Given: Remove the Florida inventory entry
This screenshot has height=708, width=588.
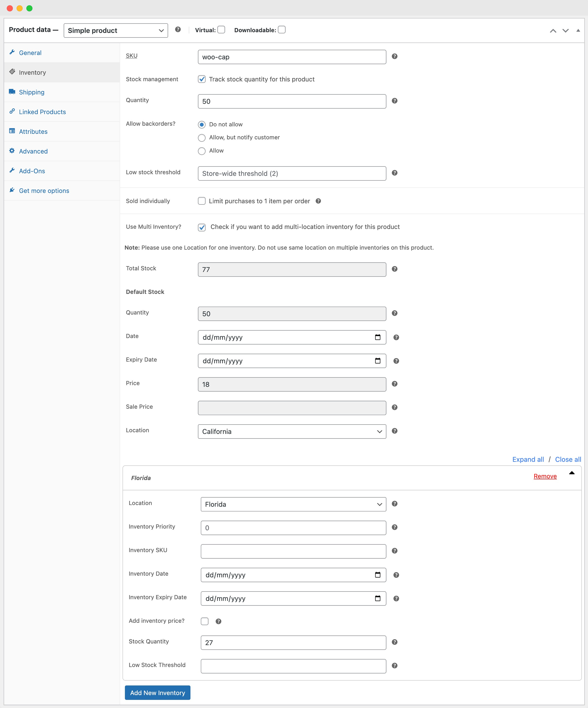Looking at the screenshot, I should coord(545,476).
